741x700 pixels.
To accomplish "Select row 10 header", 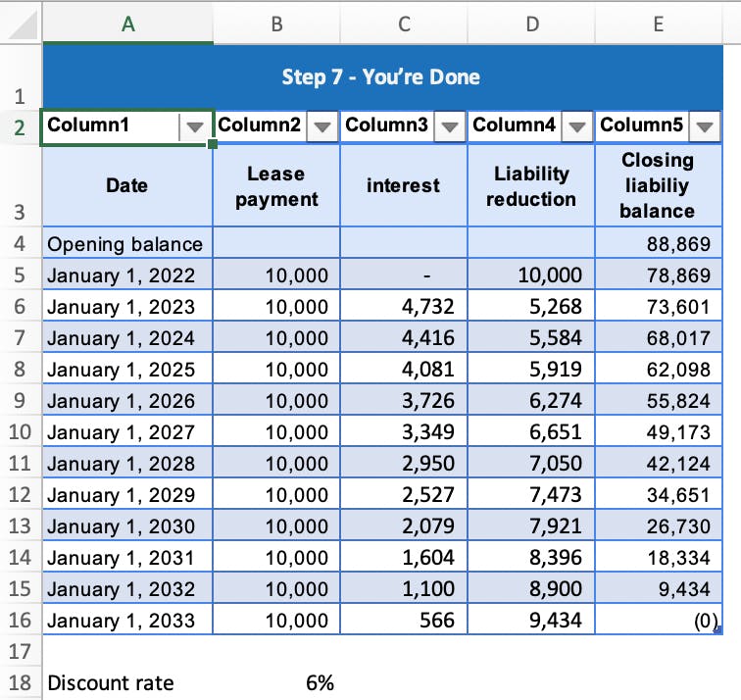I will (21, 432).
